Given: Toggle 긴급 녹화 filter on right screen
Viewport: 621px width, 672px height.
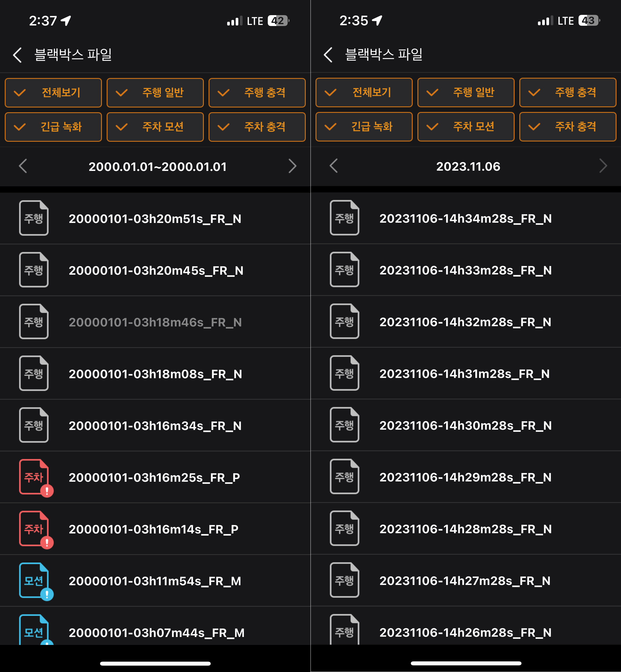Looking at the screenshot, I should [364, 127].
